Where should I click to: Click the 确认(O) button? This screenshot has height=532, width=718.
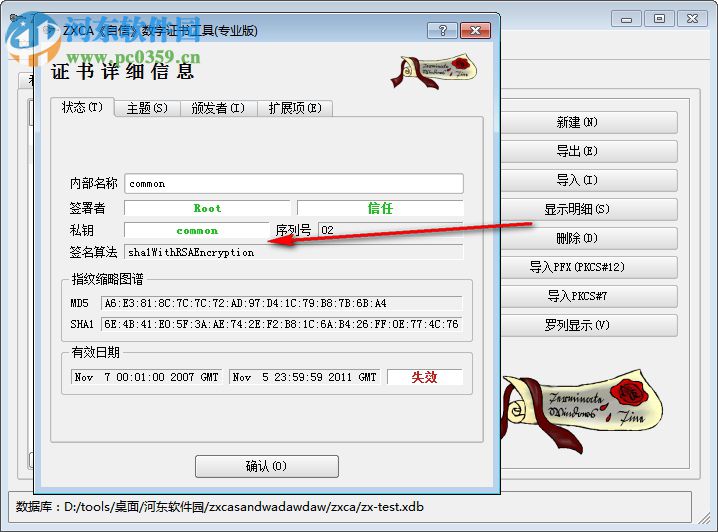267,466
